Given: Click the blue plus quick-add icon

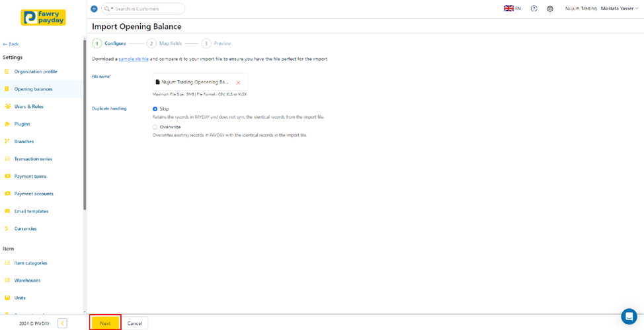Looking at the screenshot, I should (x=94, y=9).
